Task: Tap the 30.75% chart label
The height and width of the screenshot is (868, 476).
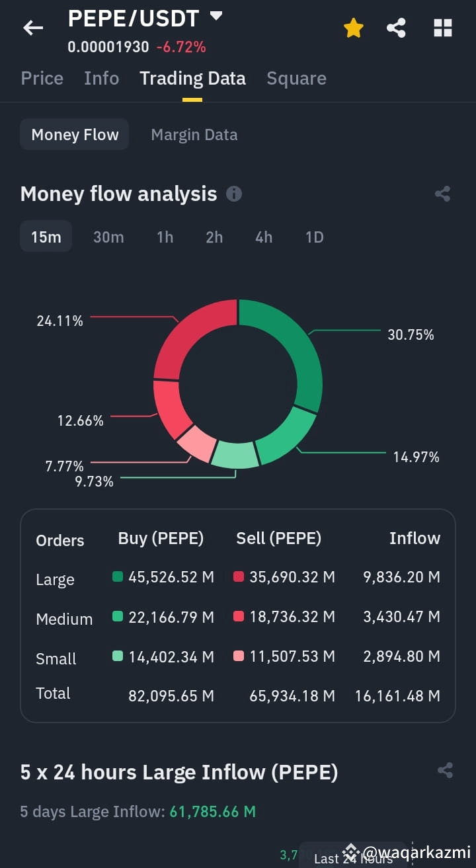Action: coord(411,335)
